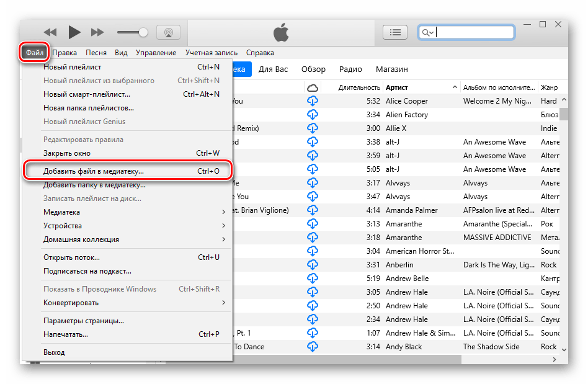Open the search magnifier options dropdown
The image size is (588, 384).
(x=427, y=33)
